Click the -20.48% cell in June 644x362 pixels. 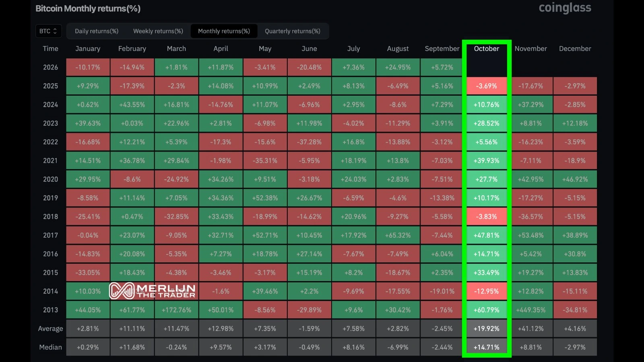tap(309, 67)
